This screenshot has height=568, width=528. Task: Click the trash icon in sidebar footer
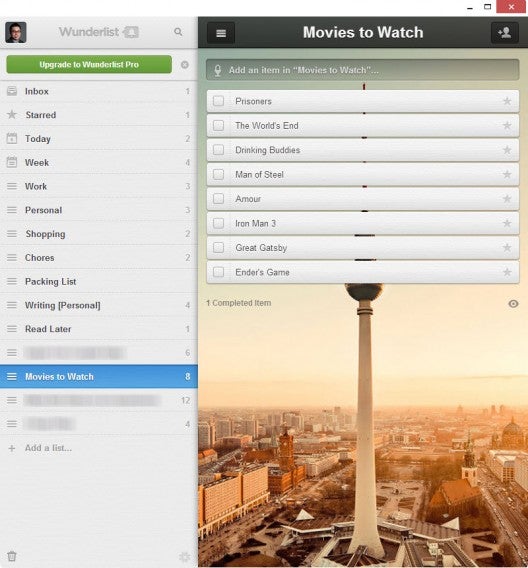coord(12,556)
